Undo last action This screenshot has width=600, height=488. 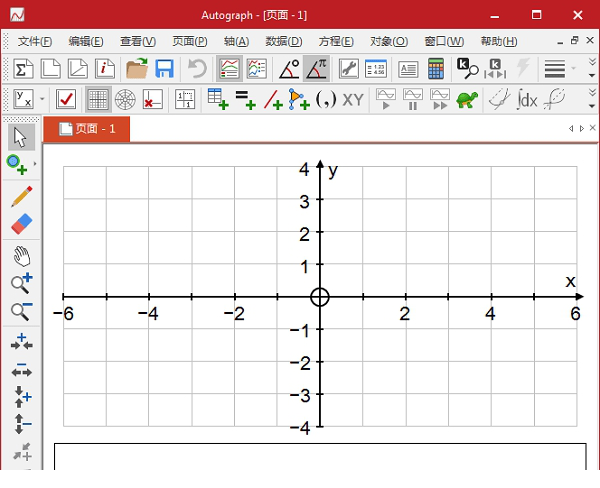[x=197, y=69]
